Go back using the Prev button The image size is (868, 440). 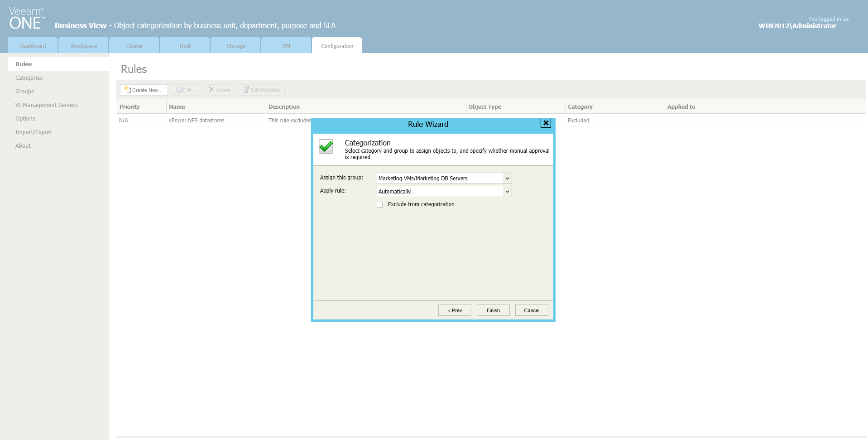click(x=454, y=310)
